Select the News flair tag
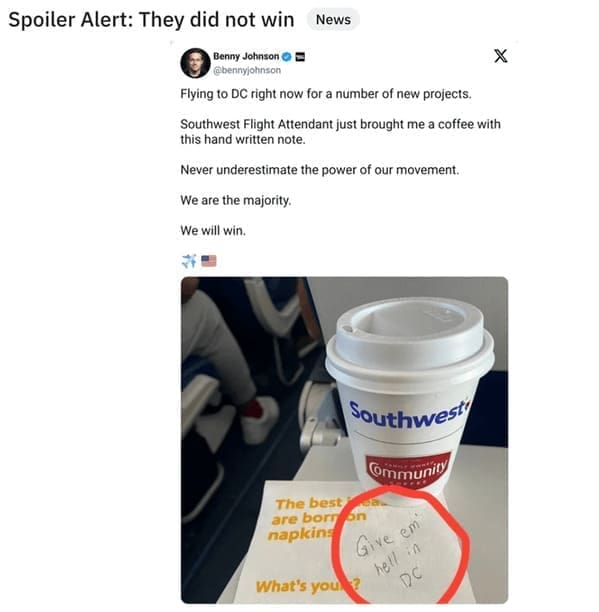This screenshot has width=599, height=612. click(333, 19)
